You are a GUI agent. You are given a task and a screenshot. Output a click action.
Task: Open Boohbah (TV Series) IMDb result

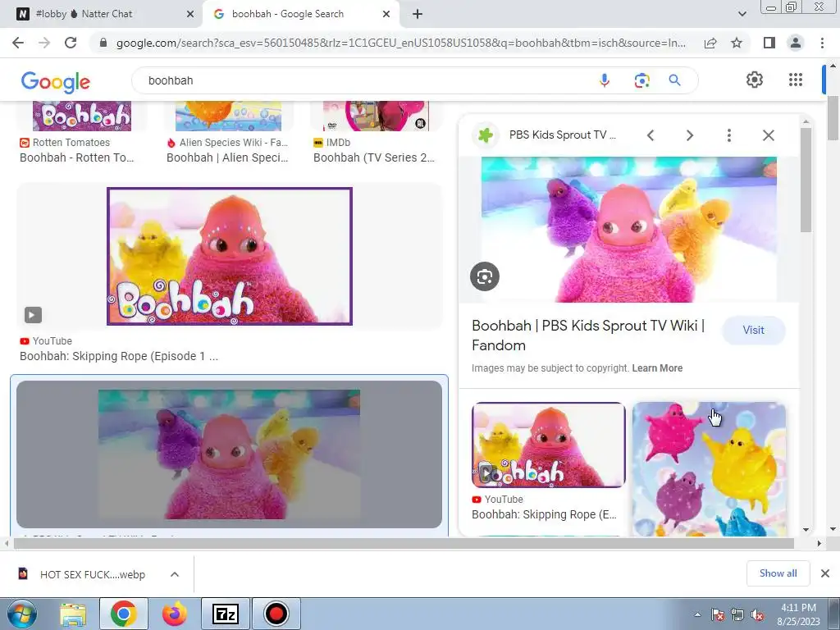click(x=374, y=157)
